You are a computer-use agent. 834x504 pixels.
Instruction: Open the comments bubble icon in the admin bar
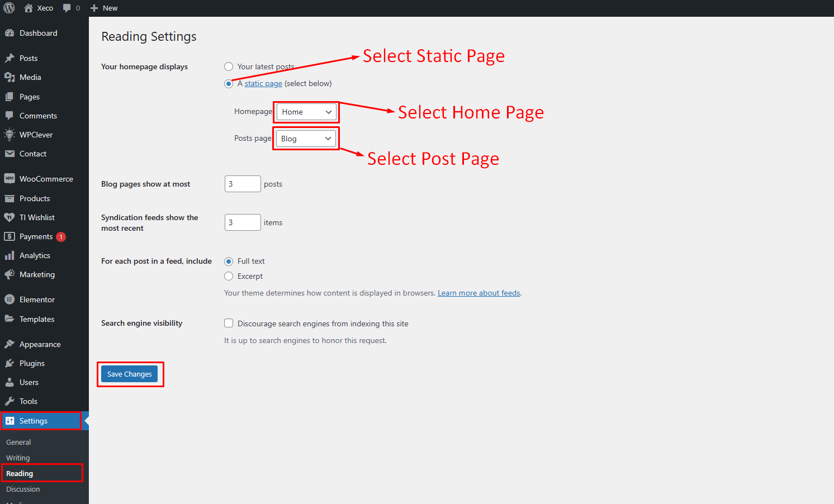pos(67,8)
